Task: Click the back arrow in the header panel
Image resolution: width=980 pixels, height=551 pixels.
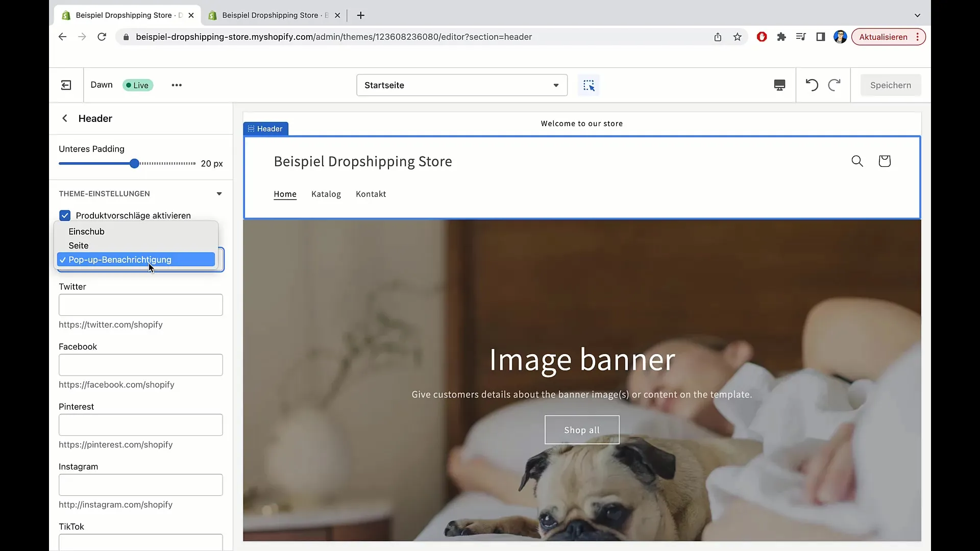Action: (65, 118)
